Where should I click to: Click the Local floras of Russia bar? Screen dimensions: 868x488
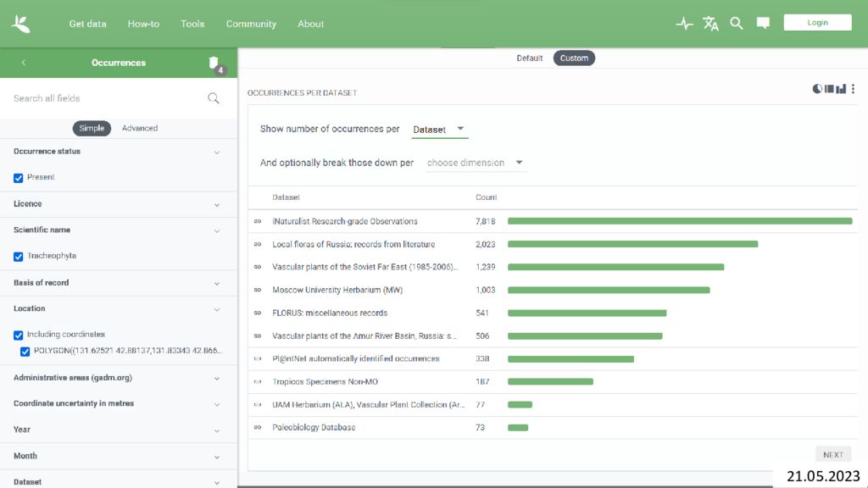point(632,244)
